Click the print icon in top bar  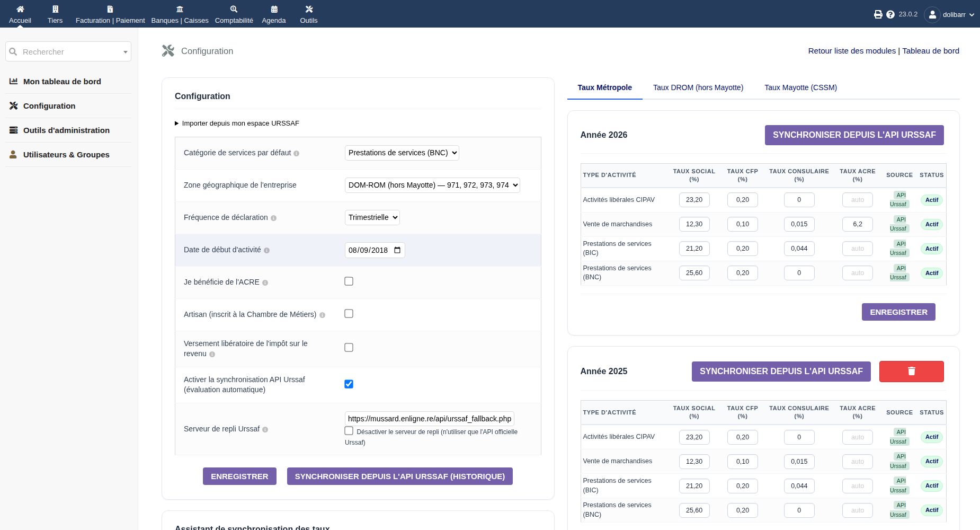pos(878,14)
